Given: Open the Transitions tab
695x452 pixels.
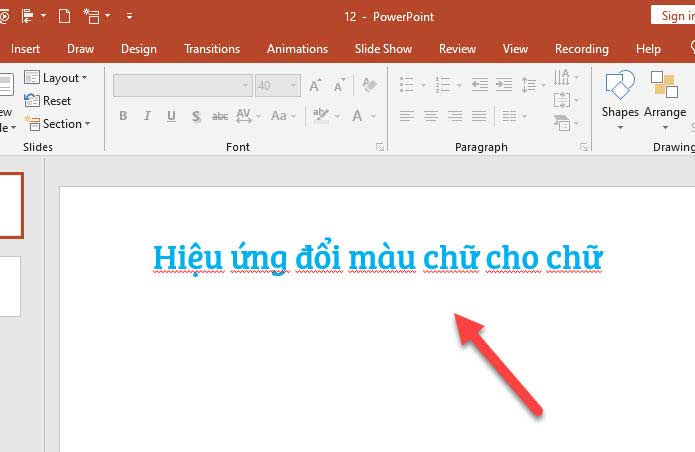Looking at the screenshot, I should point(212,49).
